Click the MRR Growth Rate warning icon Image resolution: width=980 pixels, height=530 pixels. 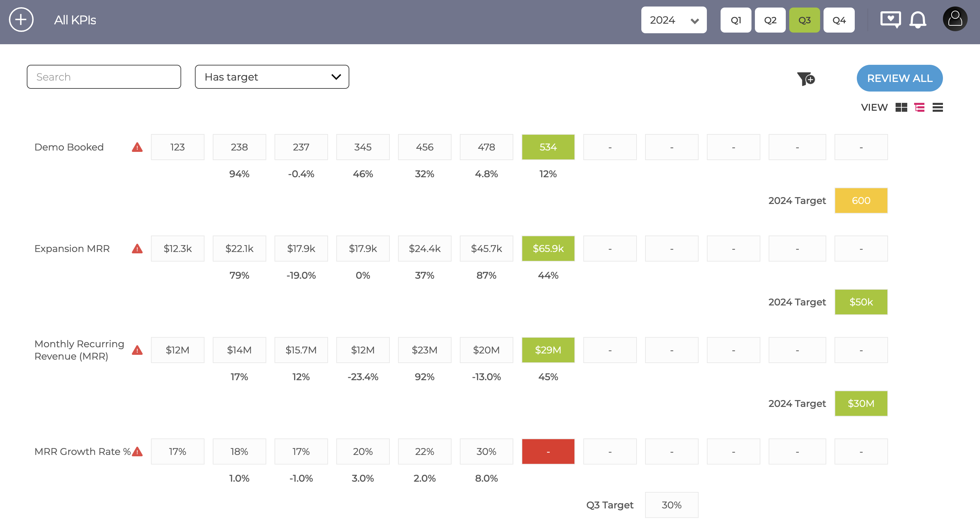137,452
